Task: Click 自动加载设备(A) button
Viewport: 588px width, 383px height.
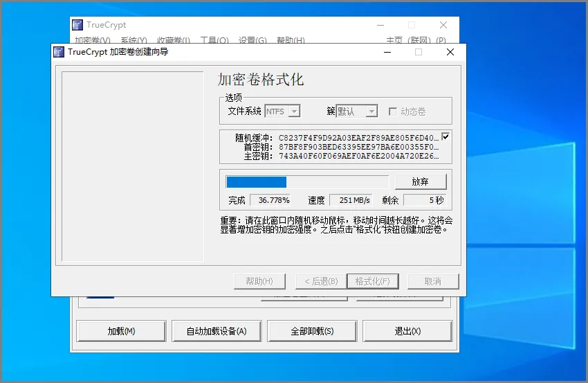Action: 217,331
